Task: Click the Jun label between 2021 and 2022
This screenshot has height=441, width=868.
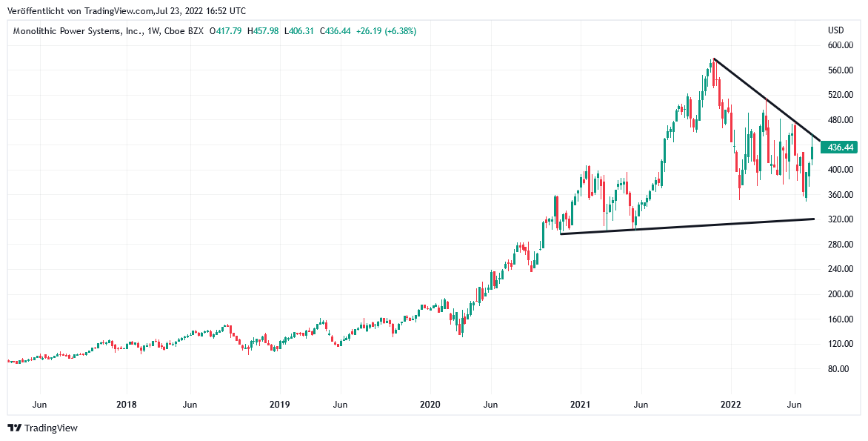Action: 641,405
